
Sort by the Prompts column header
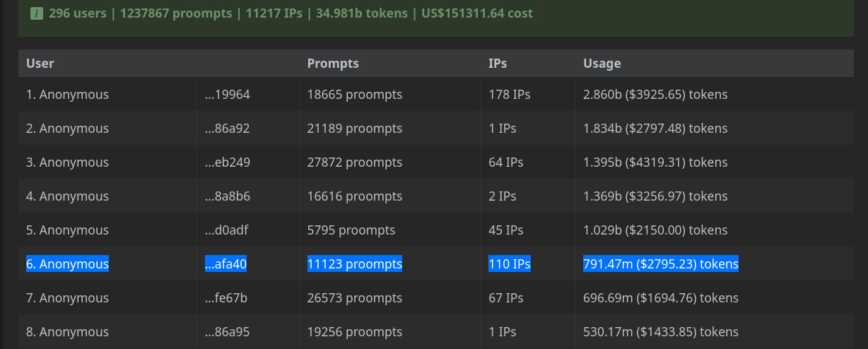(x=333, y=63)
